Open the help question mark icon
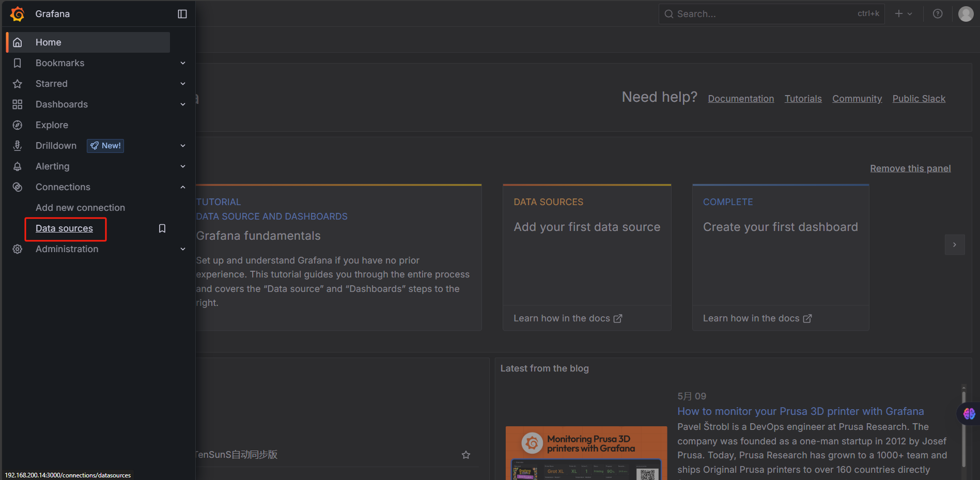 coord(938,14)
